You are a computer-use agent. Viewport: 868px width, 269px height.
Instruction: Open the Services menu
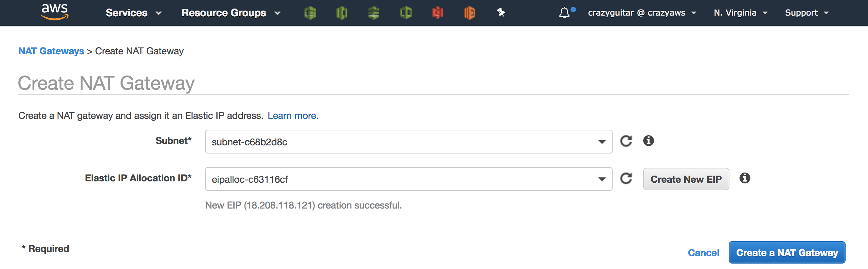click(x=133, y=13)
